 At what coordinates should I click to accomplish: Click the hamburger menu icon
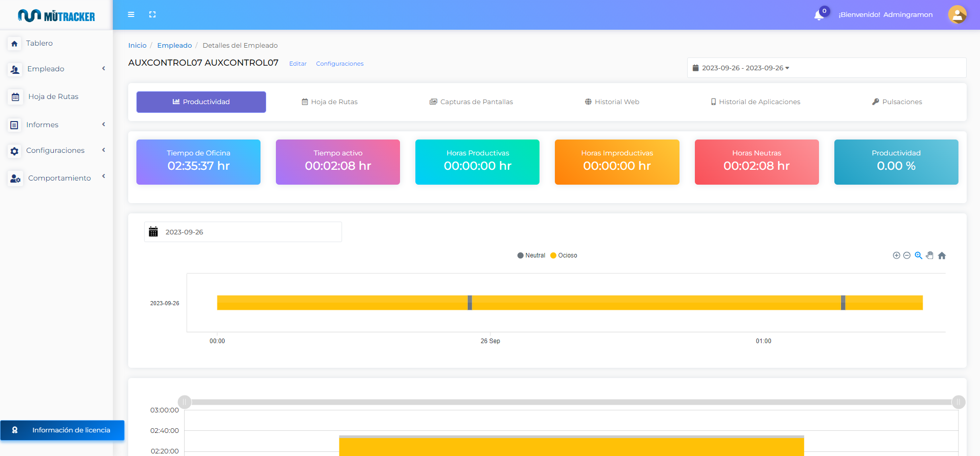[x=131, y=14]
